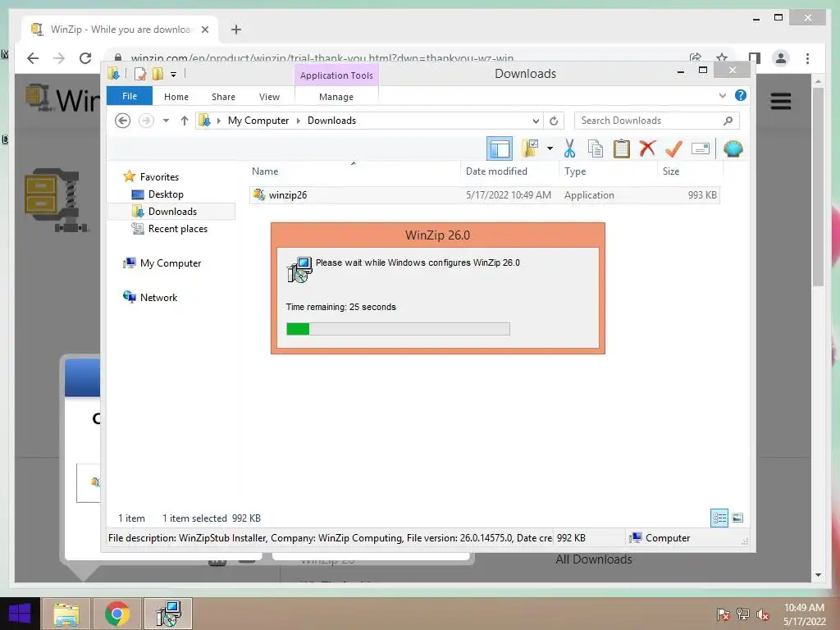The height and width of the screenshot is (630, 840).
Task: Open the Customize Quick Access Toolbar dropdown
Action: 174,74
